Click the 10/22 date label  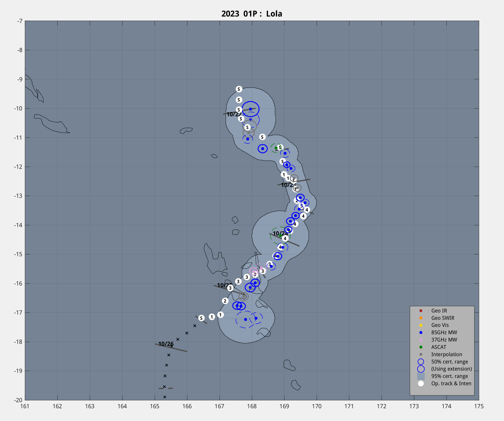click(234, 114)
